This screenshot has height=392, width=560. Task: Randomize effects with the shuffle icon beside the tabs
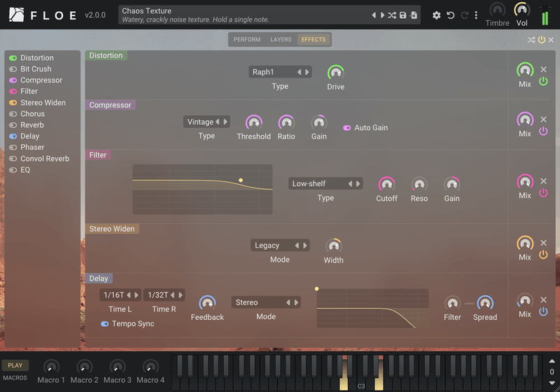[x=531, y=40]
